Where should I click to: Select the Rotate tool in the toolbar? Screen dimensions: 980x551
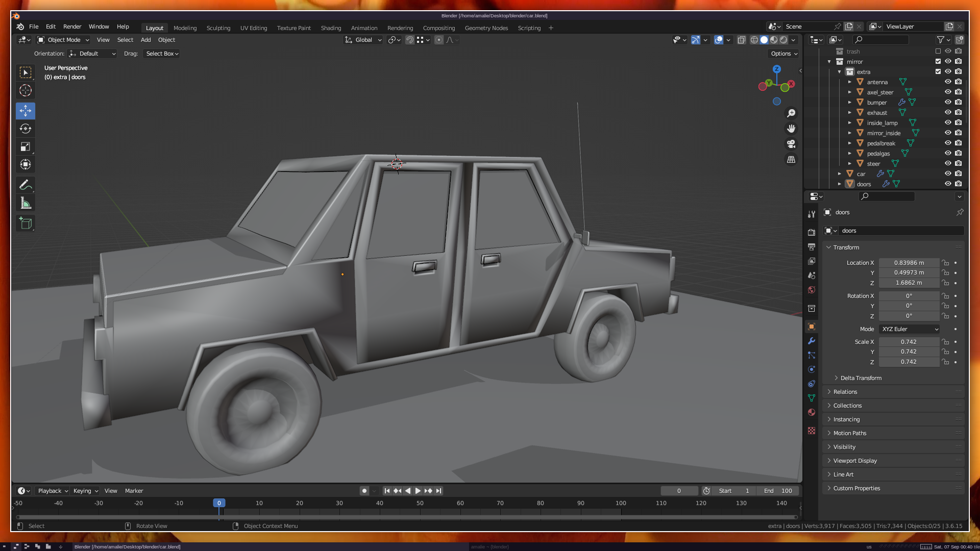point(26,129)
